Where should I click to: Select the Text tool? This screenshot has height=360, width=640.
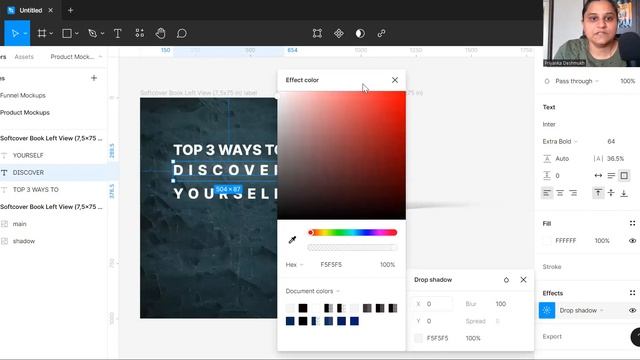coord(118,33)
